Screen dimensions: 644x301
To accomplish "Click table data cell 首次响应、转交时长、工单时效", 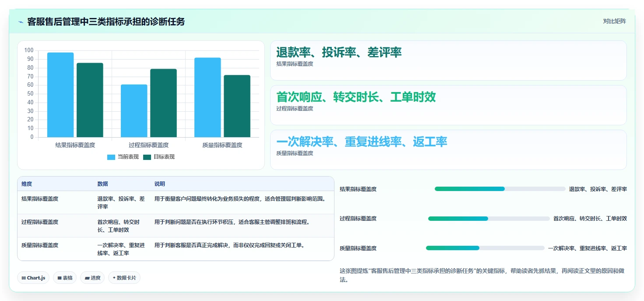I will (x=121, y=226).
